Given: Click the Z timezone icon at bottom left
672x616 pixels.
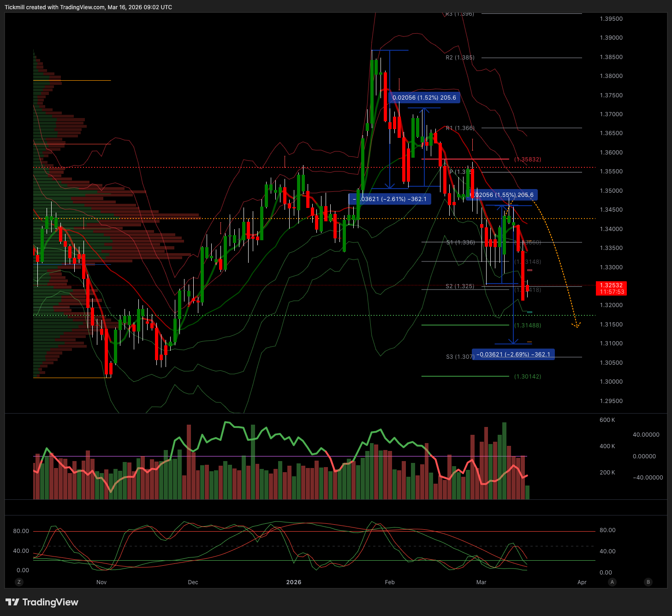Looking at the screenshot, I should click(19, 582).
